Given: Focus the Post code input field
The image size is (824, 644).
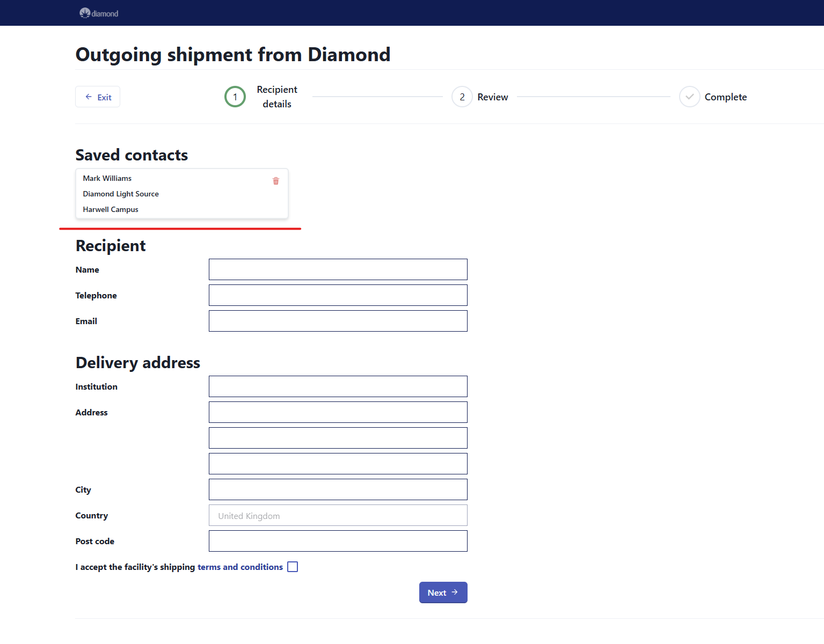Looking at the screenshot, I should point(338,541).
